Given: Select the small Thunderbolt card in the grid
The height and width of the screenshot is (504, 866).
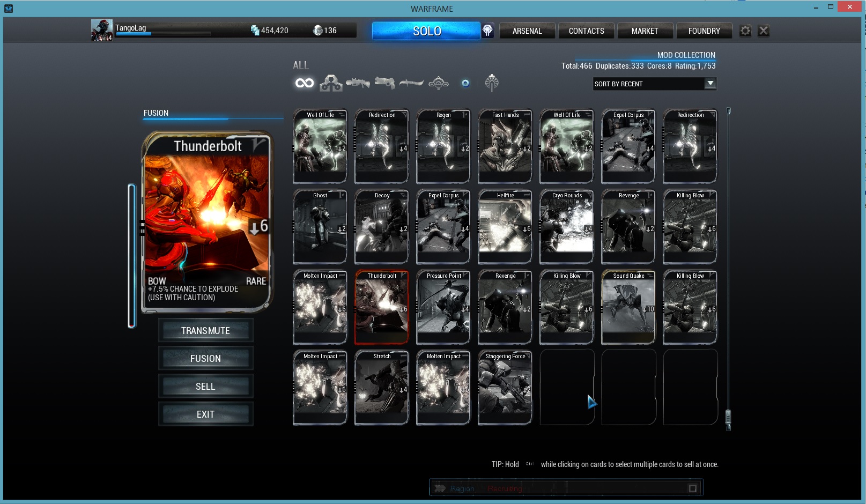Looking at the screenshot, I should click(x=382, y=307).
